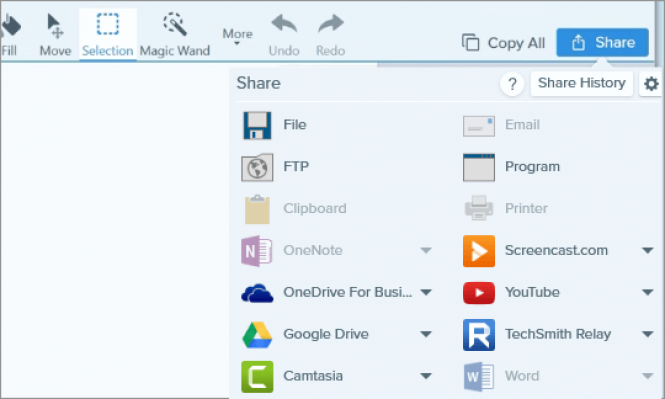Expand the YouTube dropdown arrow

[648, 292]
